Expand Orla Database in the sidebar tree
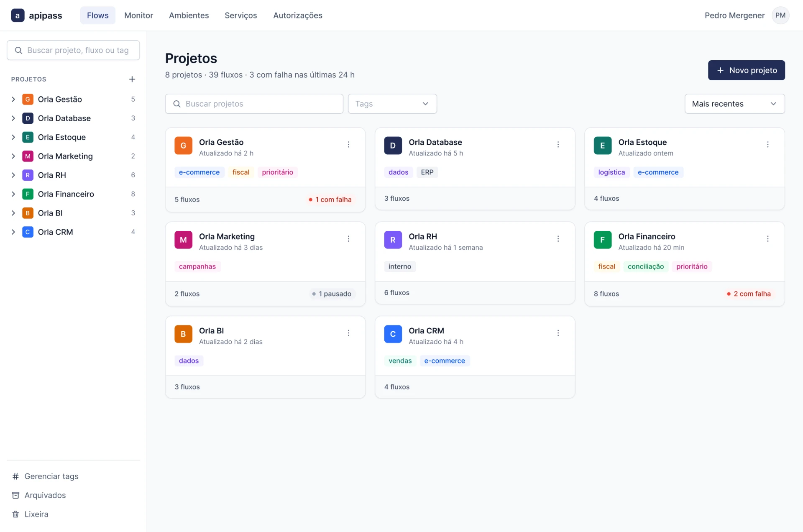The image size is (803, 532). (13, 118)
